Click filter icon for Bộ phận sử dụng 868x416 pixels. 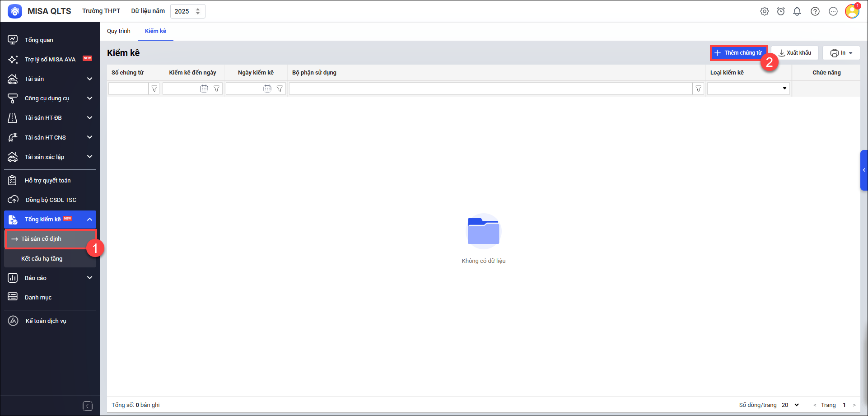point(698,89)
